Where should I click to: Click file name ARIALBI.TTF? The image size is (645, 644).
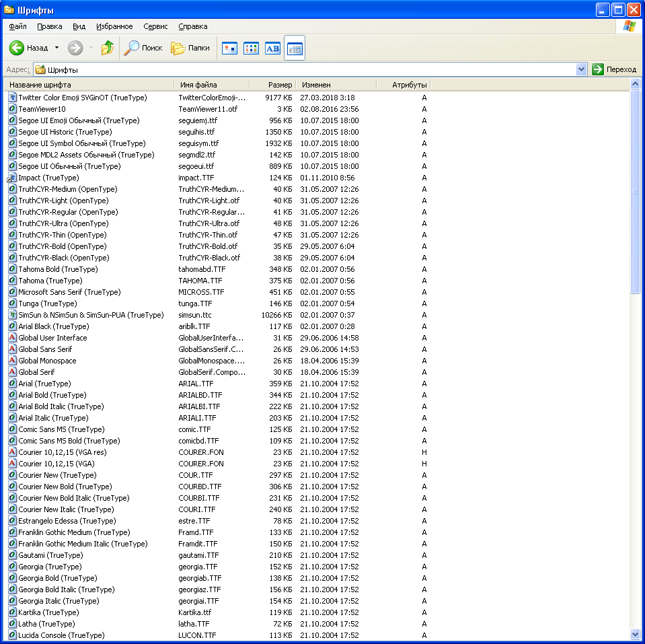199,406
